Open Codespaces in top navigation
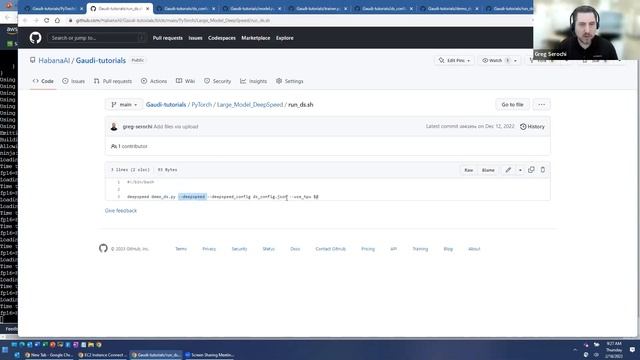The width and height of the screenshot is (640, 360). coord(222,38)
